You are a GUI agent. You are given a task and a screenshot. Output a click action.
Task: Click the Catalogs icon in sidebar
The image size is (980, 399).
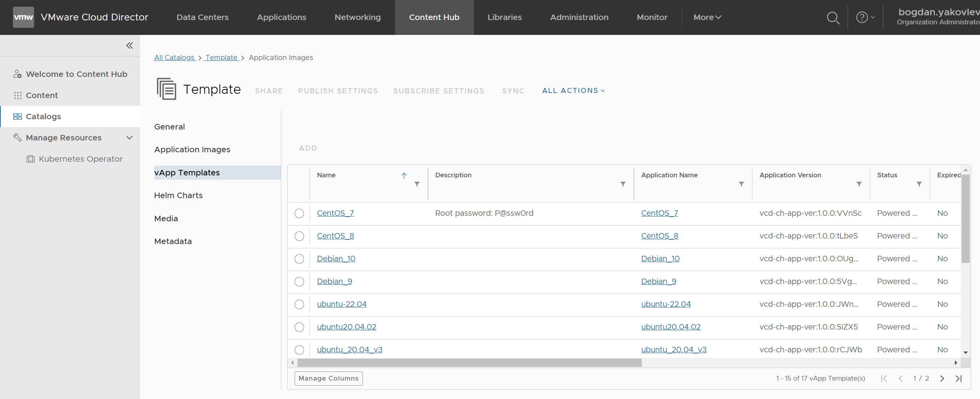(17, 117)
